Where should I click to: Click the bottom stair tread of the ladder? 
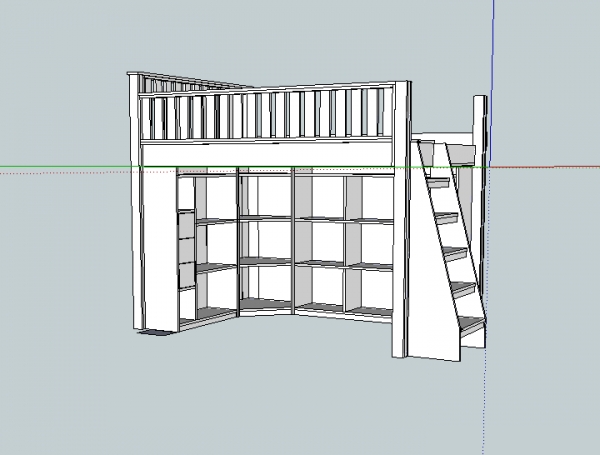(x=473, y=325)
